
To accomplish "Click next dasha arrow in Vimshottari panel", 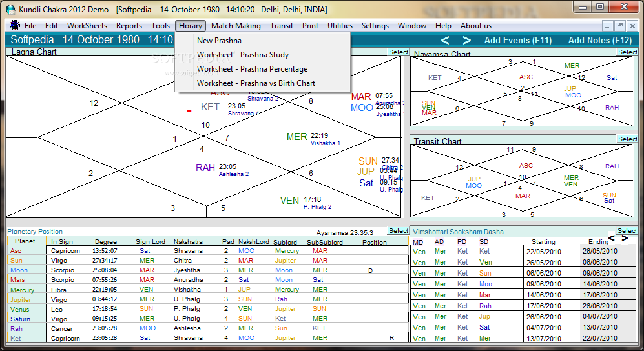I will (x=625, y=238).
